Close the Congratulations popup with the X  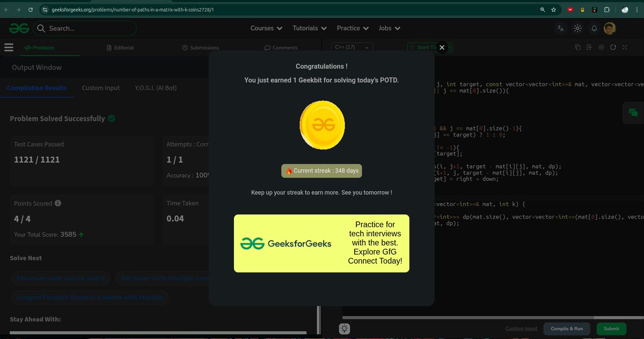[x=442, y=47]
